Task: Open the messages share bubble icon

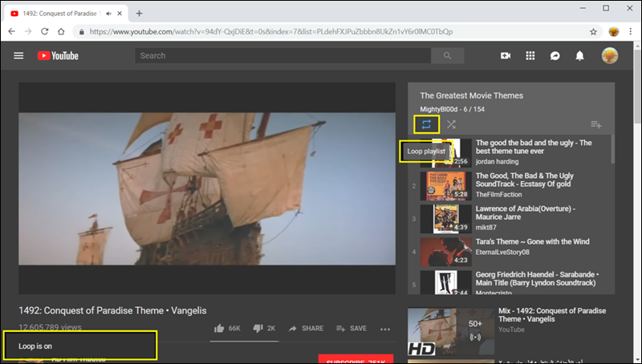Action: (555, 55)
